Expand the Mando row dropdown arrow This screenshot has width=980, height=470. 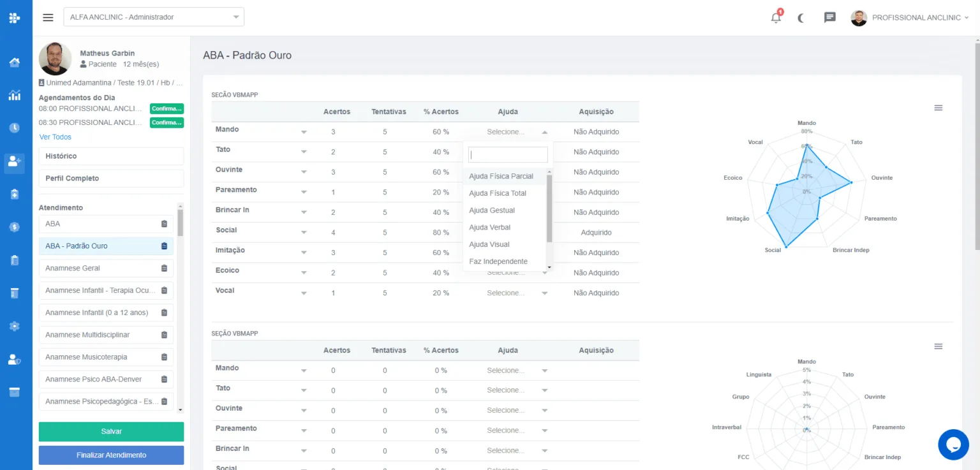coord(304,132)
